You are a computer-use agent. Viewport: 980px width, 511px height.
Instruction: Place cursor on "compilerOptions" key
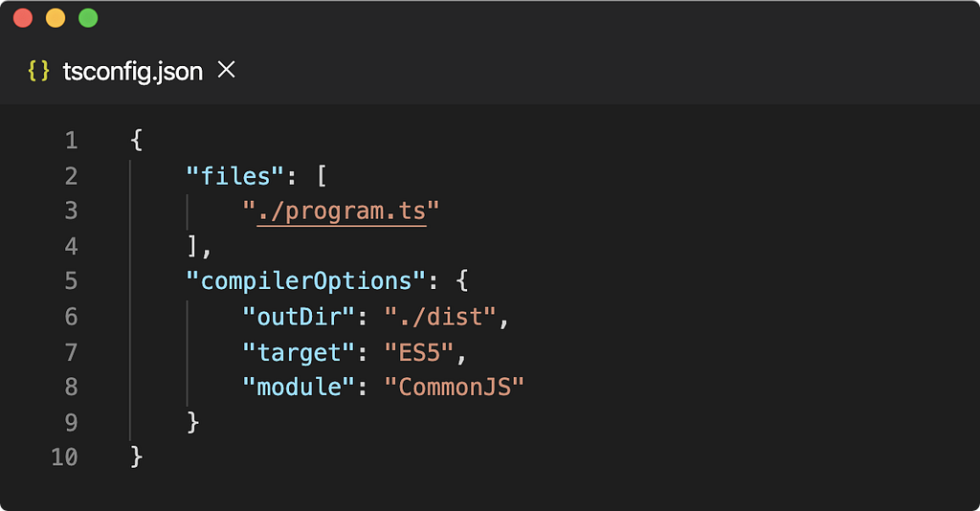pos(305,281)
